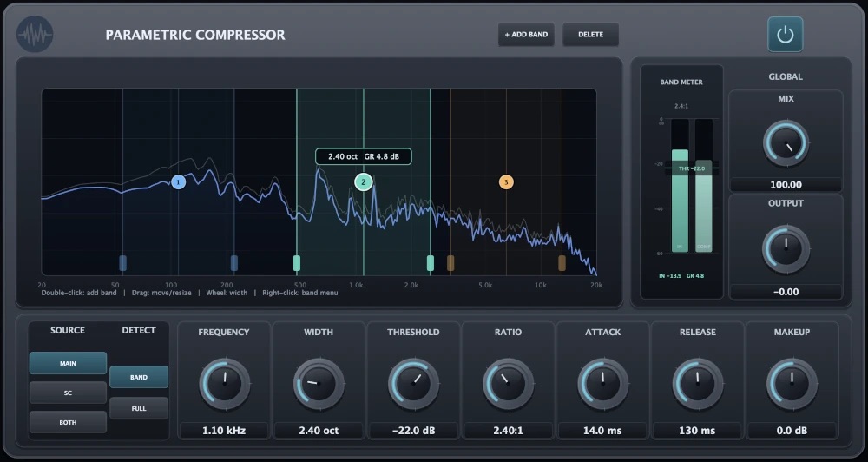Click the GLOBAL section heading
The width and height of the screenshot is (868, 462).
786,77
